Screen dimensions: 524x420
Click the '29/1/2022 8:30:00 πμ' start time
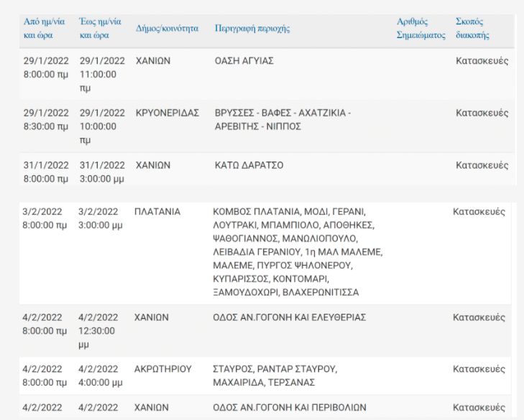click(x=46, y=119)
